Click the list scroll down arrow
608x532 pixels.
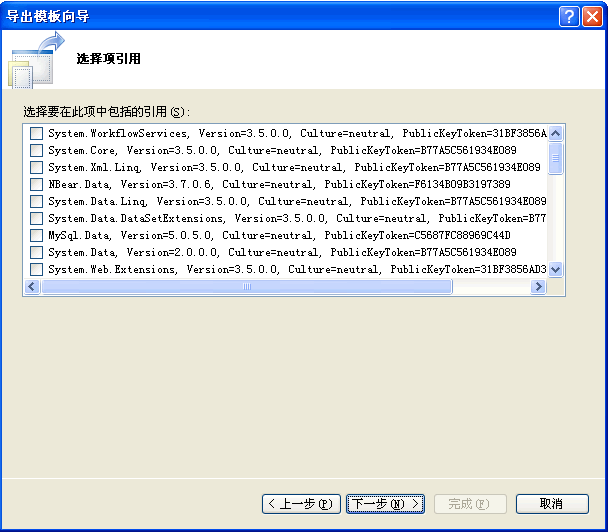[x=555, y=269]
